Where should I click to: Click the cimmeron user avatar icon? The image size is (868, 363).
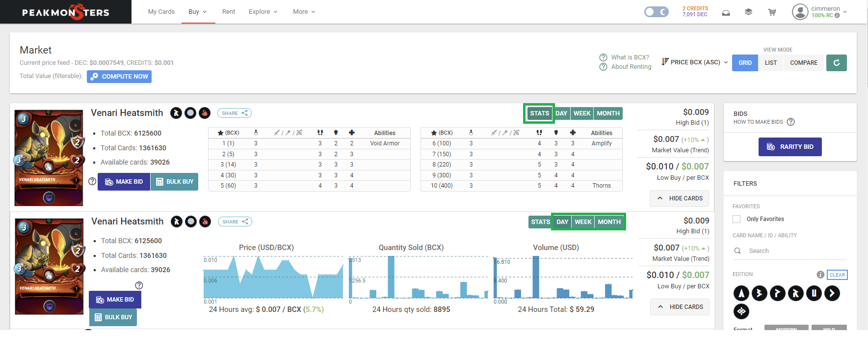pos(800,12)
